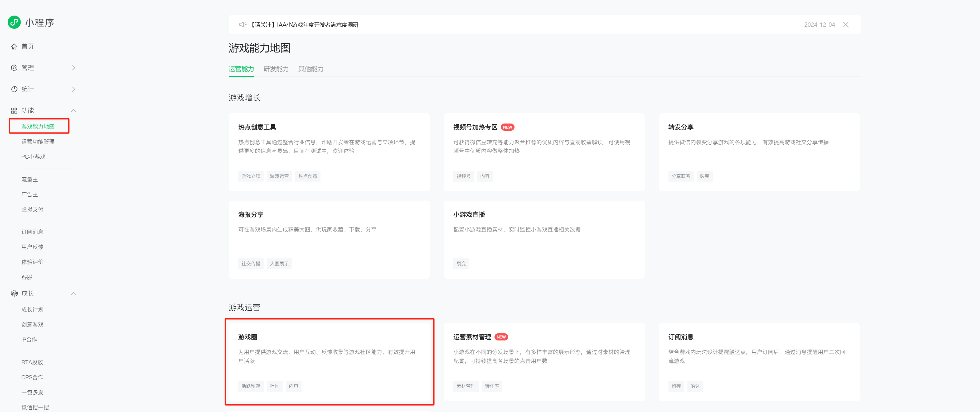Select 流量主 in the sidebar

click(x=29, y=179)
